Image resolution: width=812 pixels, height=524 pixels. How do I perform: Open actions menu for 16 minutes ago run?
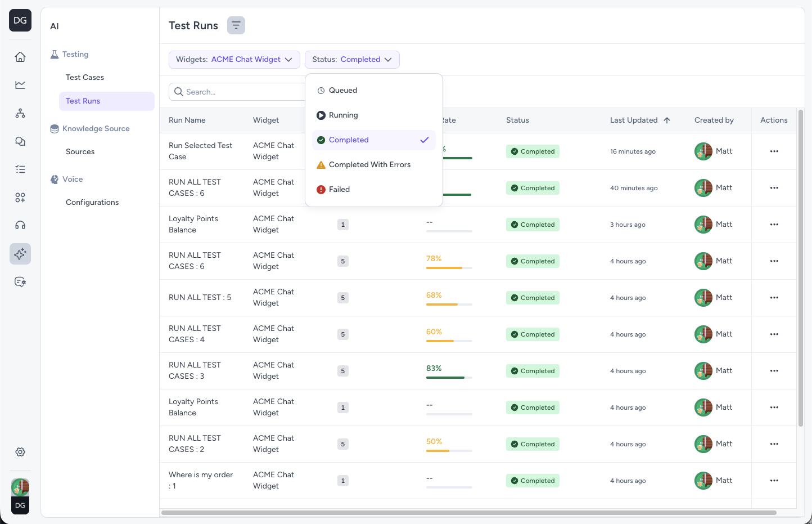pos(774,151)
